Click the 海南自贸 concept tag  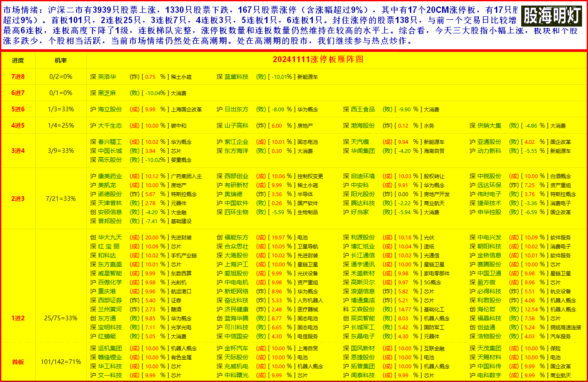coord(434,151)
